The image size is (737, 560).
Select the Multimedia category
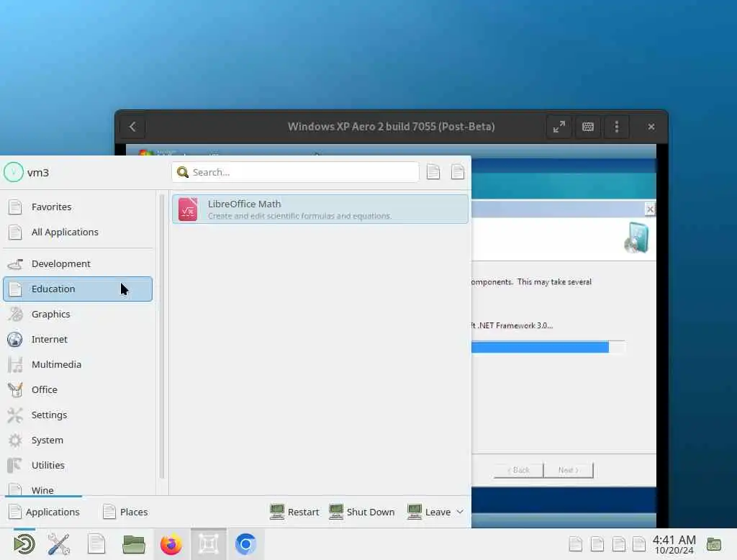click(78, 364)
